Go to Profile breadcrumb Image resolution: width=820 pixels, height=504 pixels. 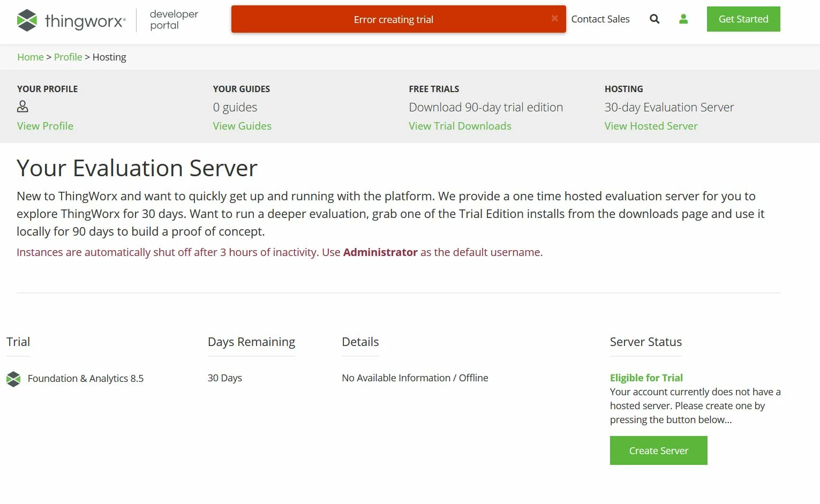click(68, 57)
